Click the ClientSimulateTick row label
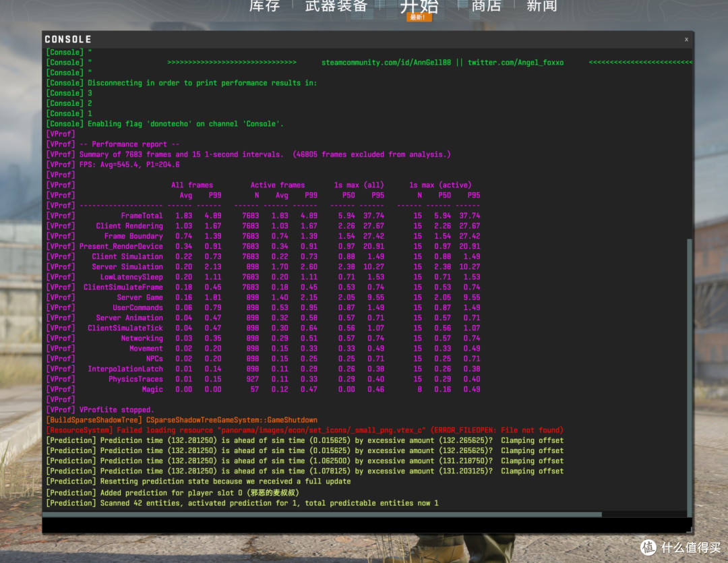728x563 pixels. click(x=125, y=328)
